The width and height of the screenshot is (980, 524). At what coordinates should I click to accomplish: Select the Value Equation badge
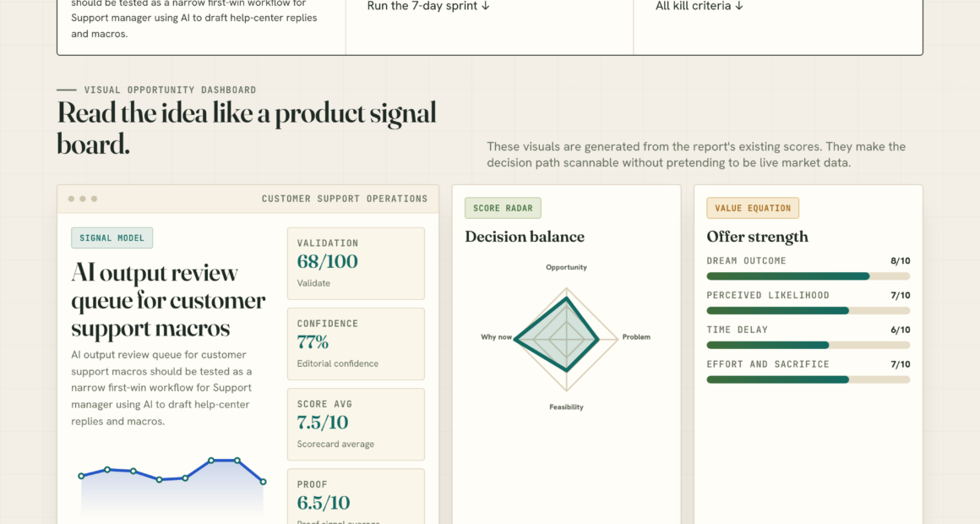click(753, 208)
